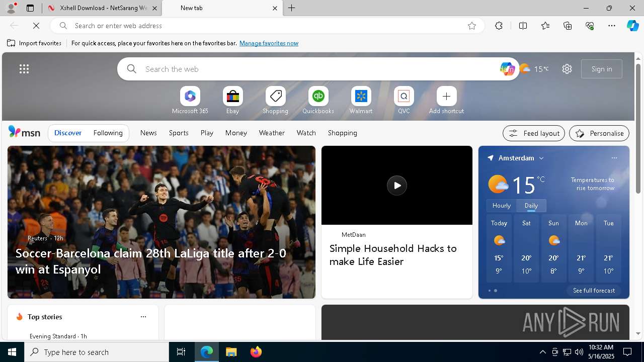Open Soccer-Barcelona LaLiga title headline
644x362 pixels.
[x=151, y=261]
